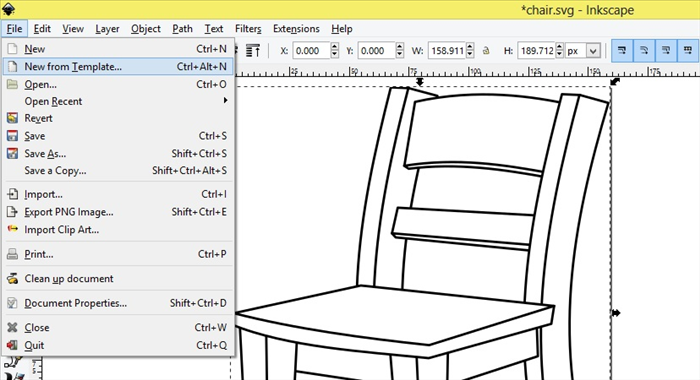The height and width of the screenshot is (380, 700).
Task: Decrease the H height spinner
Action: click(559, 54)
